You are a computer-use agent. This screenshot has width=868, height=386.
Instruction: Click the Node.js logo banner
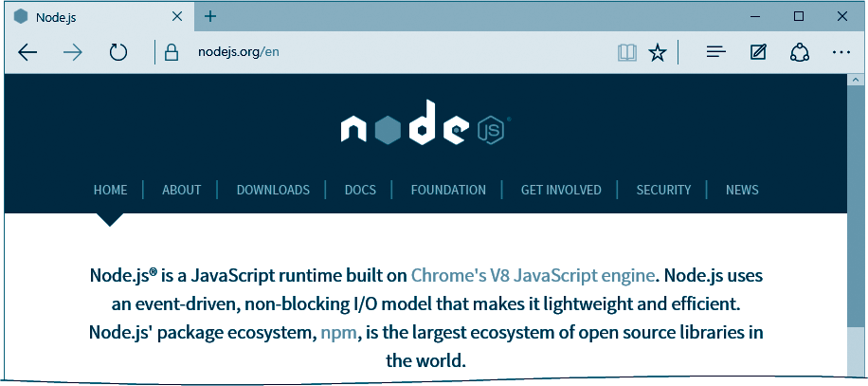pyautogui.click(x=425, y=123)
